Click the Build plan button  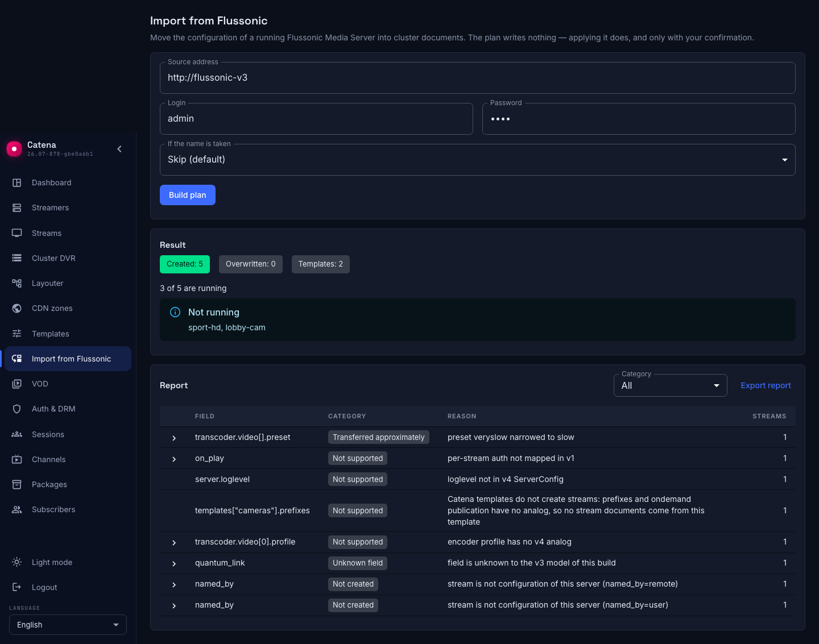pyautogui.click(x=188, y=195)
